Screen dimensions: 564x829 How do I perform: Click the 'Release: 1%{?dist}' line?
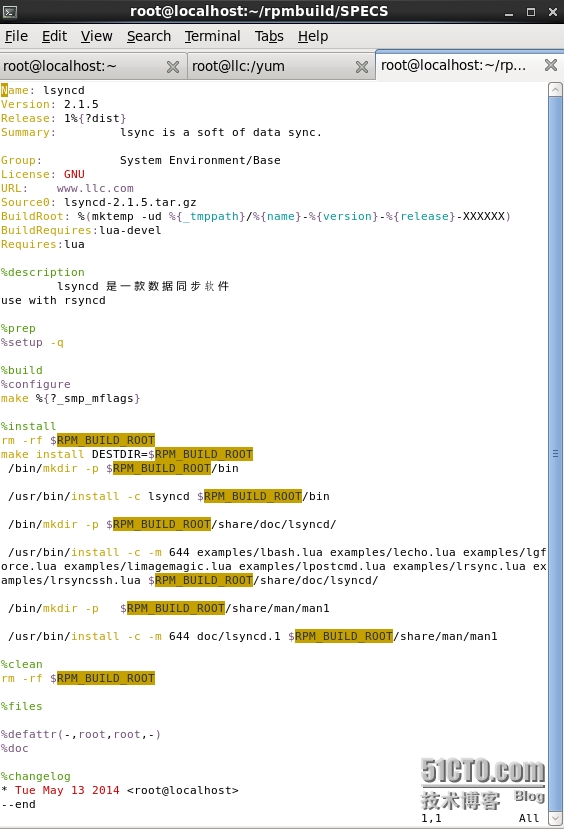[x=63, y=118]
